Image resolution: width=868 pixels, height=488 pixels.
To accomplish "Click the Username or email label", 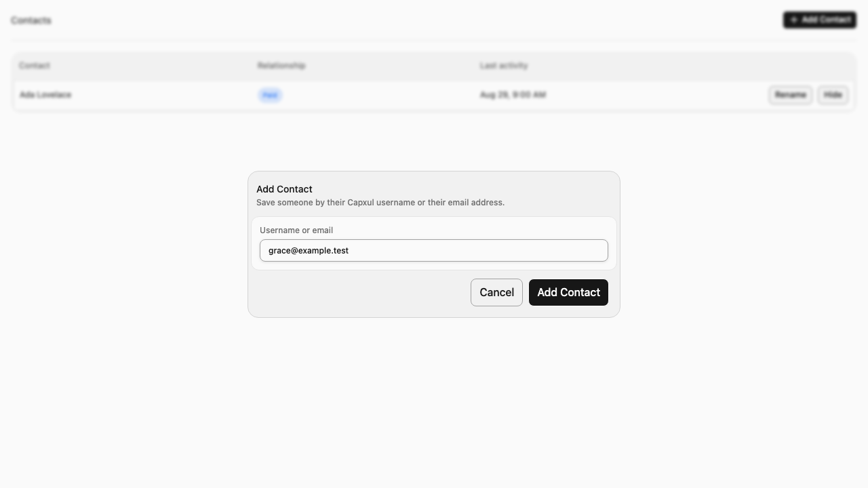I will click(x=296, y=230).
